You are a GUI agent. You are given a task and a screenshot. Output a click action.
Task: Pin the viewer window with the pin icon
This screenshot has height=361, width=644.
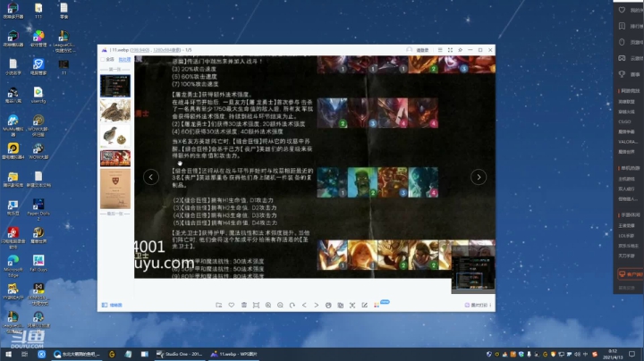[460, 50]
